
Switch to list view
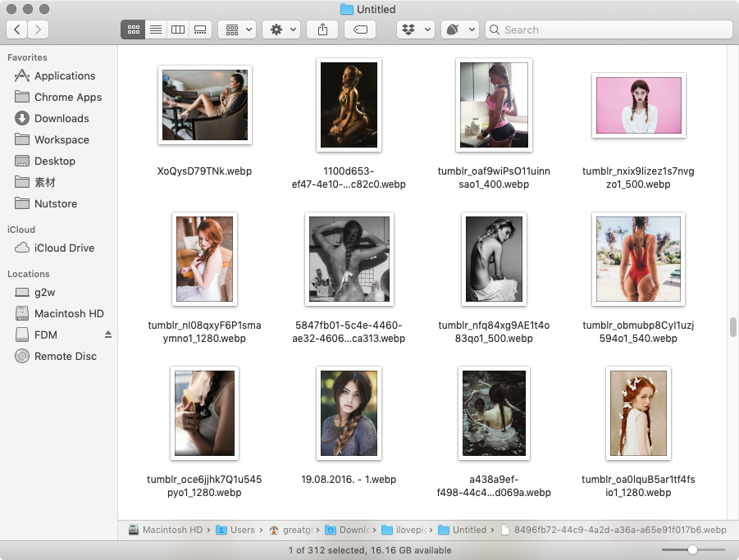click(156, 30)
